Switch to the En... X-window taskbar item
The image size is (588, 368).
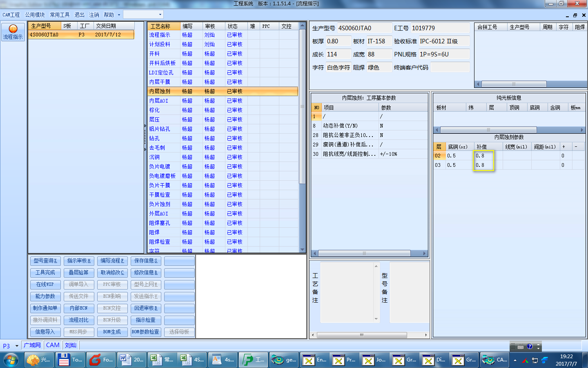click(315, 360)
